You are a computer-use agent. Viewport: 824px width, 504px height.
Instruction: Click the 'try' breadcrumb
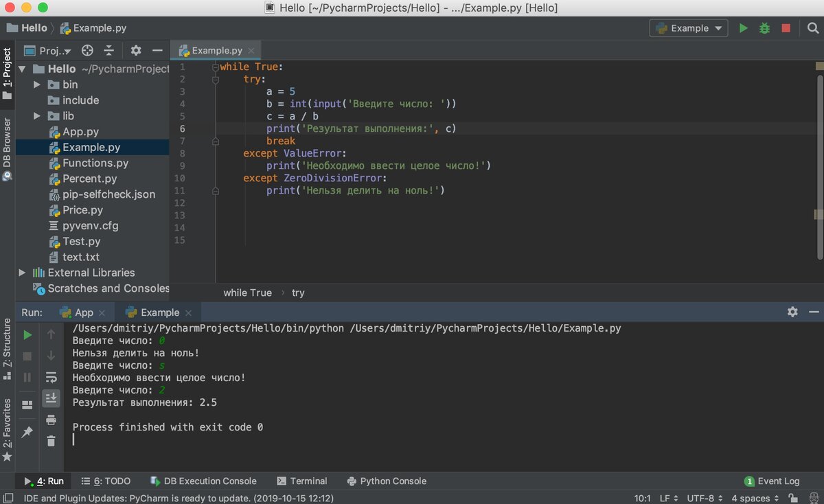click(298, 293)
